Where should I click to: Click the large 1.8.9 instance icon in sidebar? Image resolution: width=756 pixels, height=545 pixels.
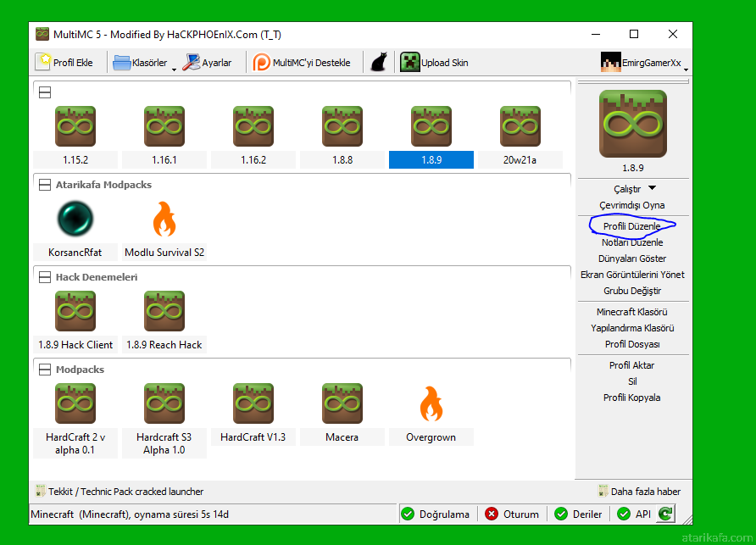[632, 124]
